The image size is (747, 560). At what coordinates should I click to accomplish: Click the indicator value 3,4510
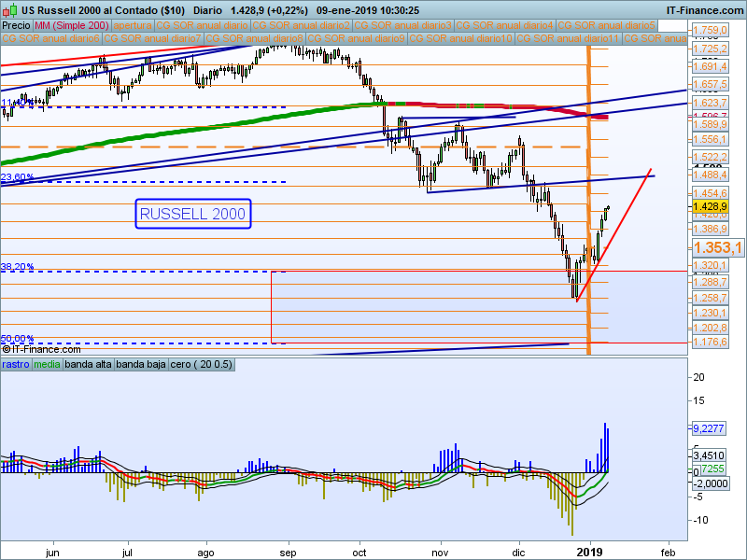[x=709, y=455]
